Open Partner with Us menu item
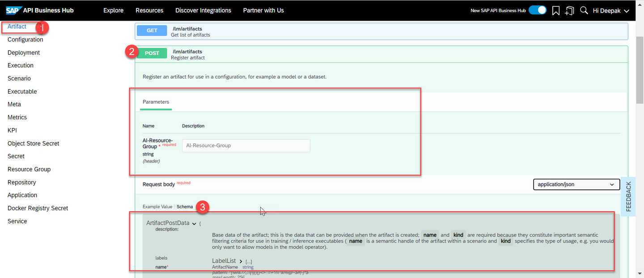The width and height of the screenshot is (644, 278). click(x=263, y=10)
